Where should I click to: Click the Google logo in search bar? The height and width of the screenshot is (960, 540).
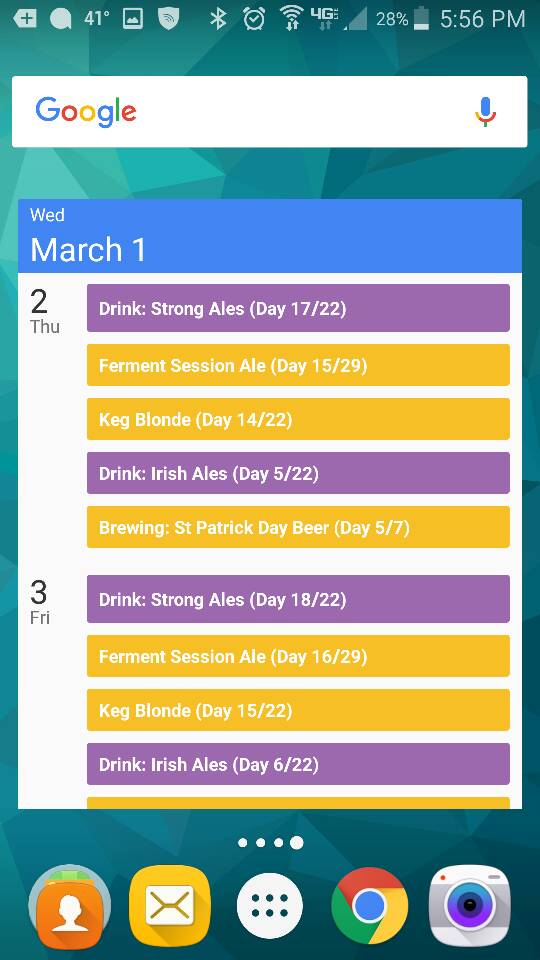point(86,112)
